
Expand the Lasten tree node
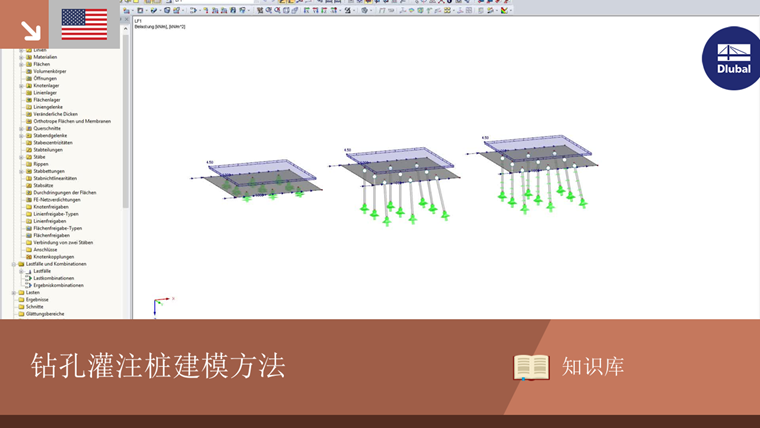click(14, 293)
